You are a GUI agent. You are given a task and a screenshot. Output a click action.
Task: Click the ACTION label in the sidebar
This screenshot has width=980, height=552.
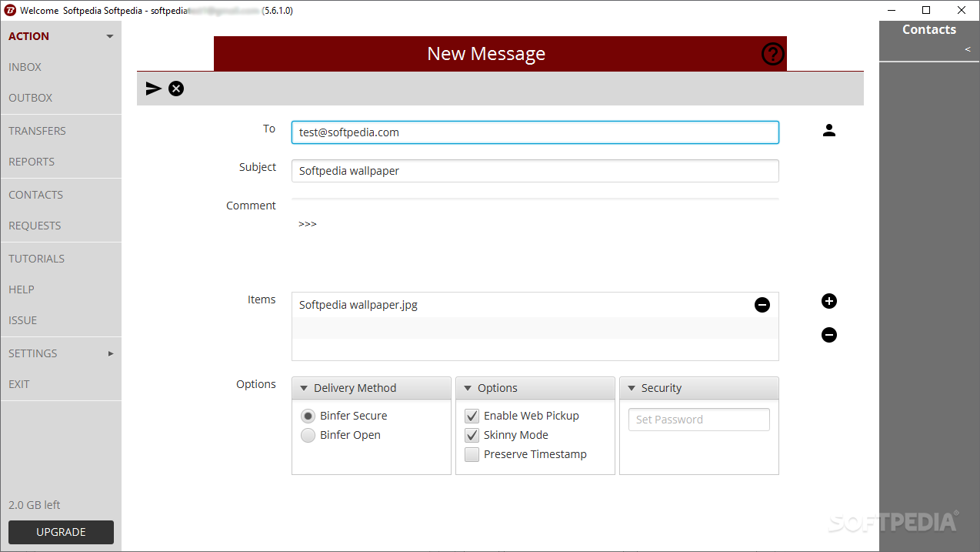28,36
